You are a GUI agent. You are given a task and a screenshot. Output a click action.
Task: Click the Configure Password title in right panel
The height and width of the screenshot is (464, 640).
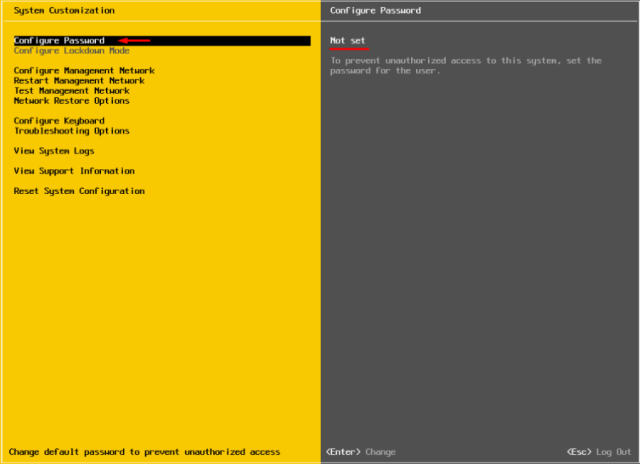375,10
